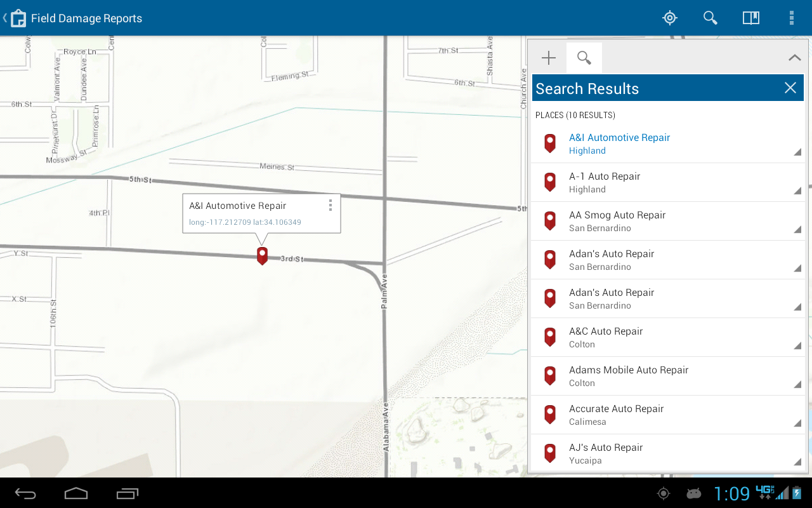The image size is (812, 508).
Task: Expand options triangle for AJ's Auto Repair
Action: coord(797,462)
